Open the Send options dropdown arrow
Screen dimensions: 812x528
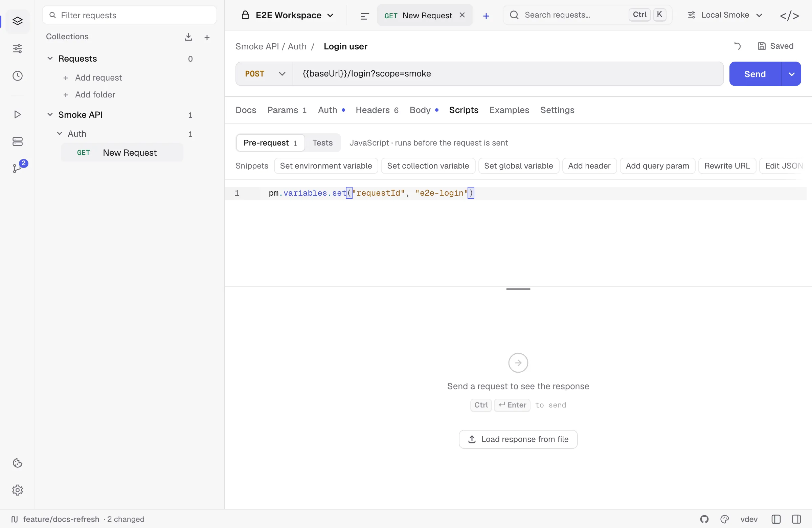coord(791,74)
